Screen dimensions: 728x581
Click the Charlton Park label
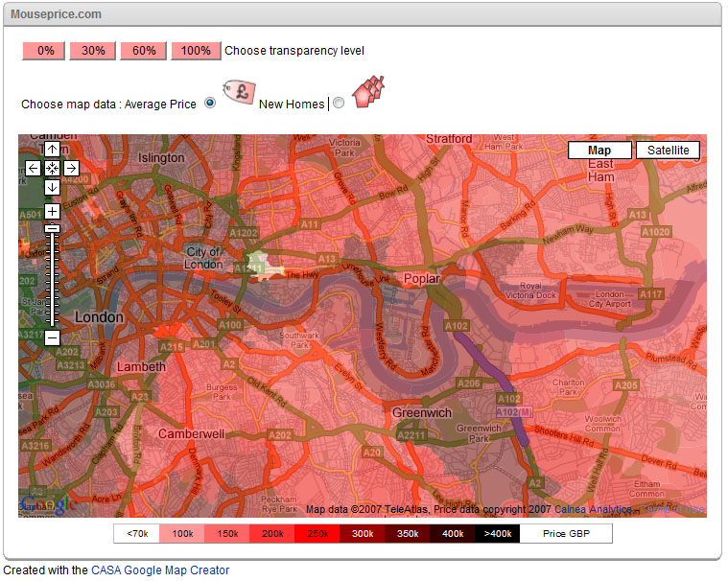click(x=568, y=387)
